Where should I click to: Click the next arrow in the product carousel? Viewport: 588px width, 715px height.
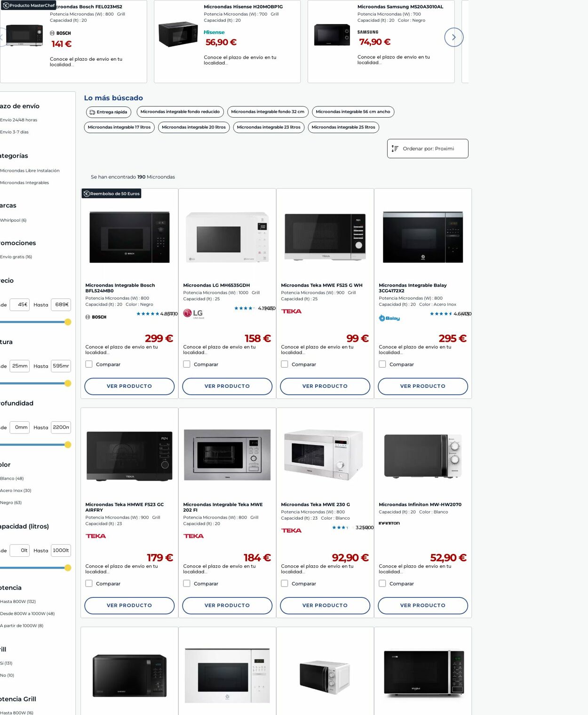pos(453,37)
